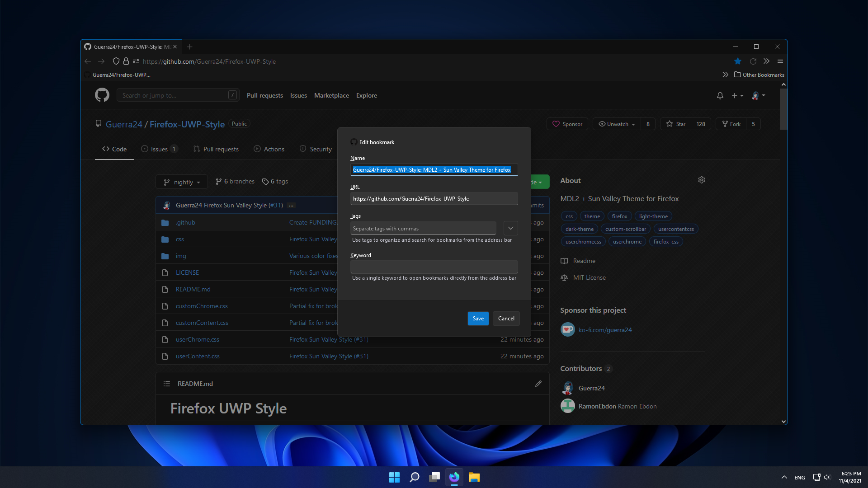Open Windows Start menu
Screen dimensions: 868x488
pos(394,477)
